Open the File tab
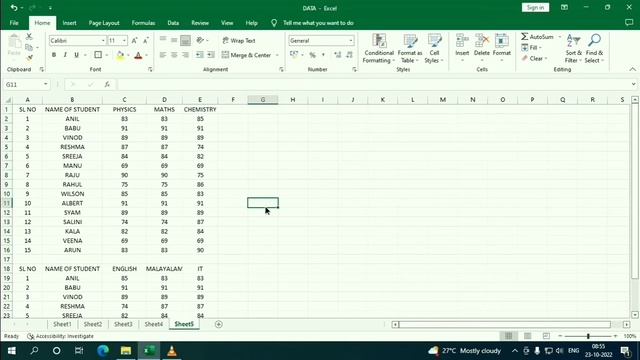Viewport: 640px width, 360px height. [14, 23]
